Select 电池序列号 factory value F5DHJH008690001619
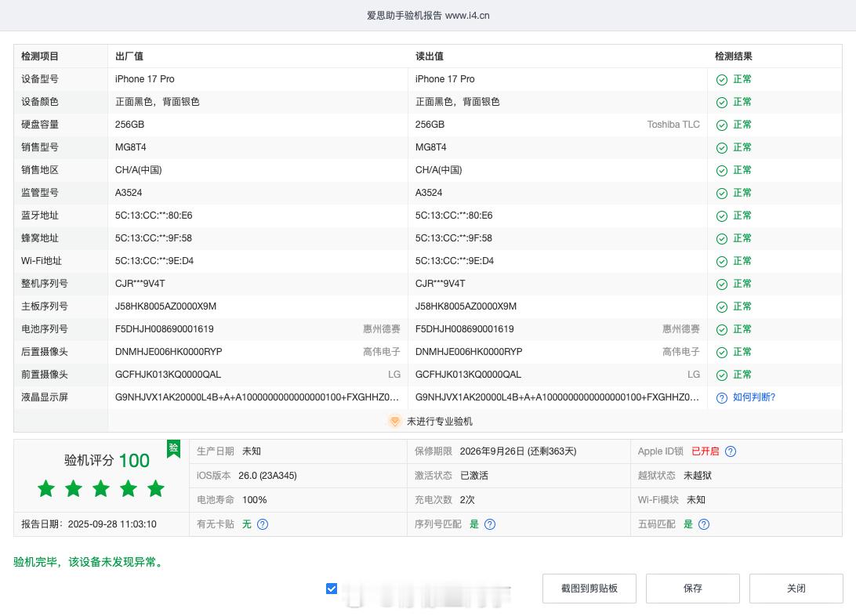This screenshot has width=856, height=616. coord(165,329)
